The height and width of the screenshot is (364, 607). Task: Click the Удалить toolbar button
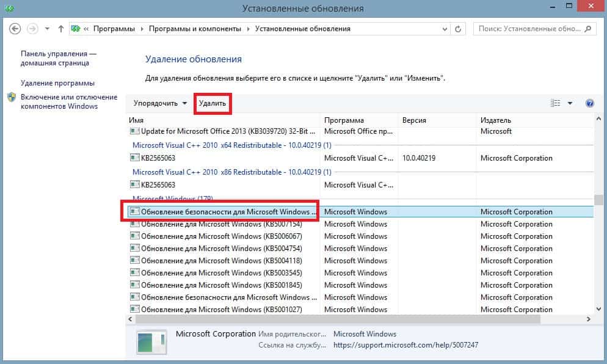coord(213,104)
